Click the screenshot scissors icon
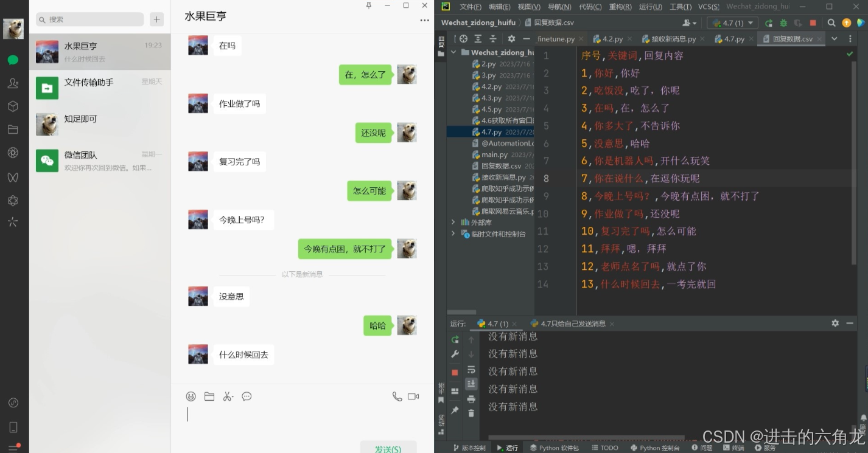The width and height of the screenshot is (868, 453). (x=228, y=396)
